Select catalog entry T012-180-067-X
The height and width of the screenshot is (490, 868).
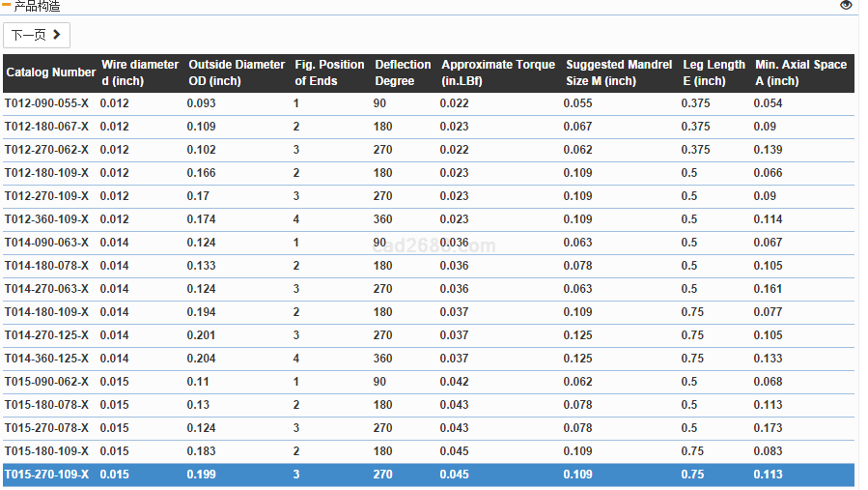(x=46, y=127)
